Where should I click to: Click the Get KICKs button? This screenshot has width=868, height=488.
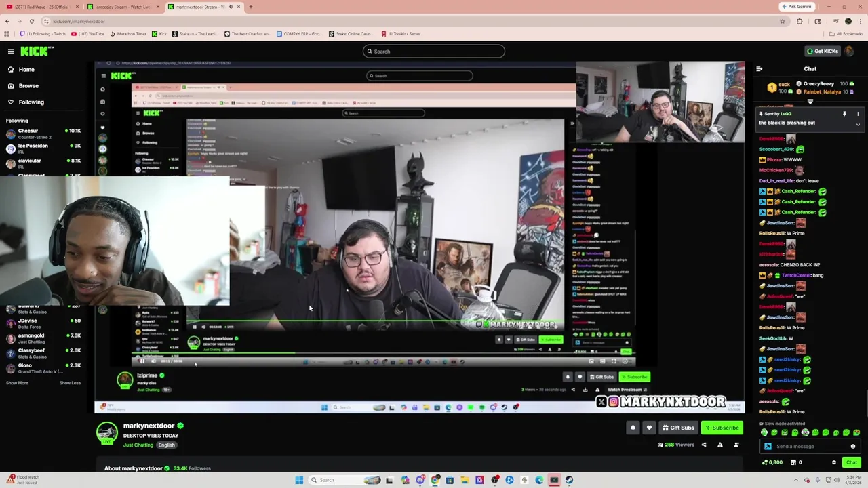[x=822, y=51]
